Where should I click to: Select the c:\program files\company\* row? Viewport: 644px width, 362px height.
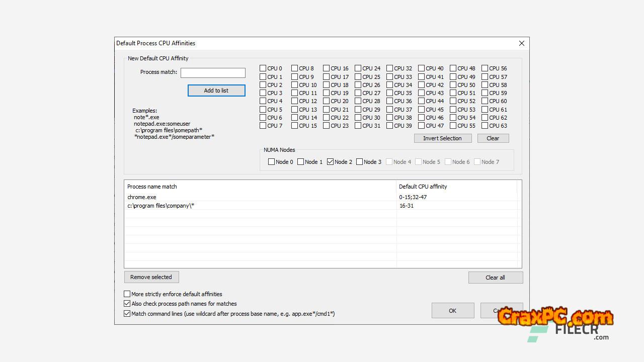click(161, 206)
